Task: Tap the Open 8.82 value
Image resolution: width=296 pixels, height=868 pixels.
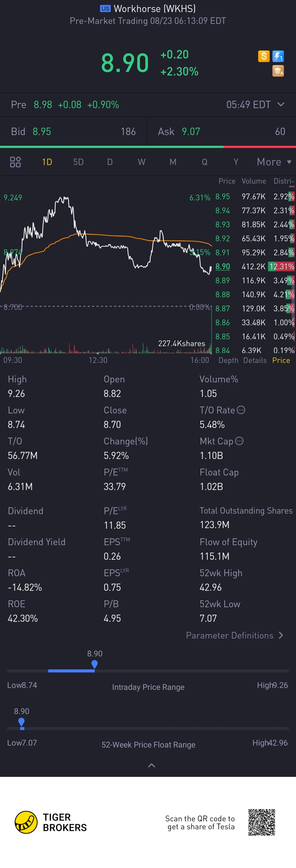Action: (112, 394)
